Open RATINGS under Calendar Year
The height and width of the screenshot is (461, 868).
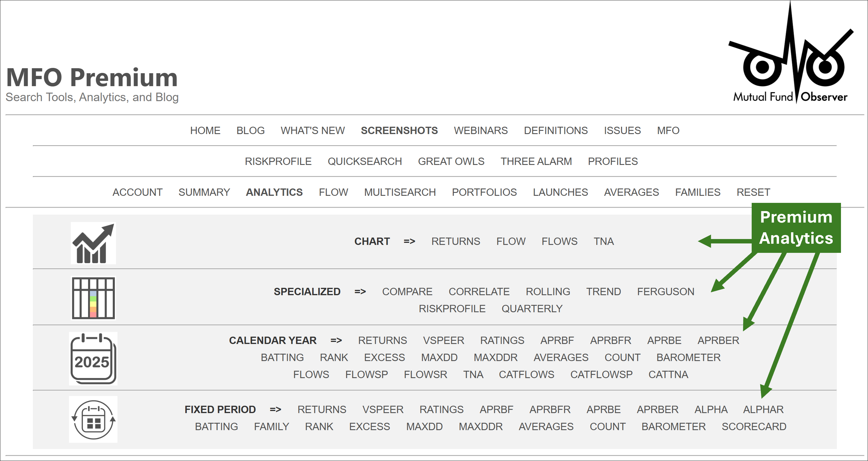[x=502, y=341]
